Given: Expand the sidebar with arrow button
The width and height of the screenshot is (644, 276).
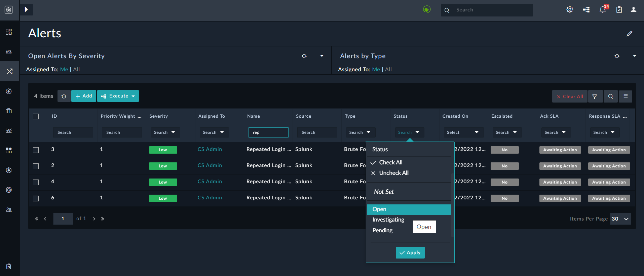Looking at the screenshot, I should tap(26, 9).
